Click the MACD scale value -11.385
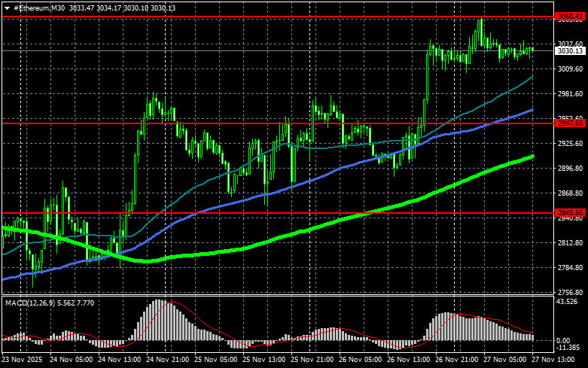Viewport: 588px width, 368px height. pos(568,348)
